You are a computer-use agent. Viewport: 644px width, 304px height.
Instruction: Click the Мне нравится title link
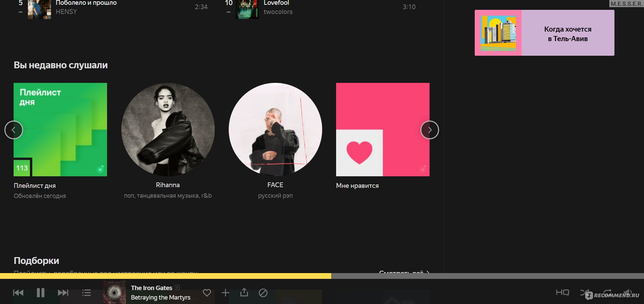[x=357, y=185]
